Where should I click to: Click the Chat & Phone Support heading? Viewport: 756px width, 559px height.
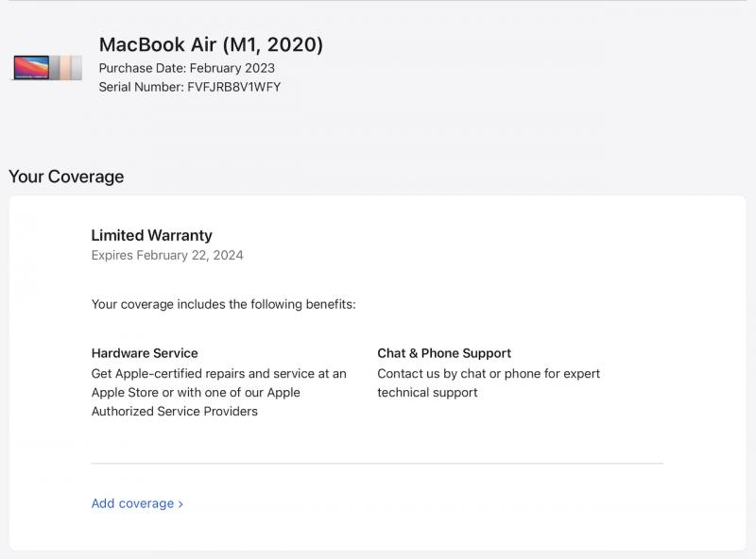[x=443, y=353]
